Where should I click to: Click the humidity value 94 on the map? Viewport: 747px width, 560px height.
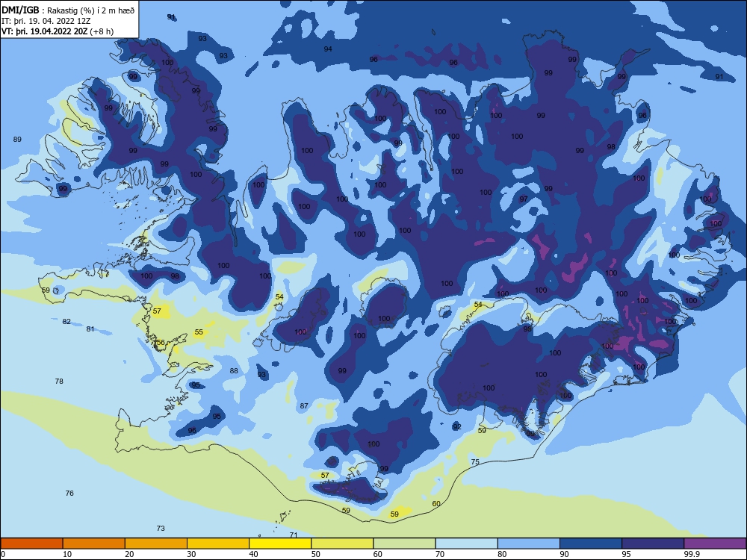coord(328,49)
